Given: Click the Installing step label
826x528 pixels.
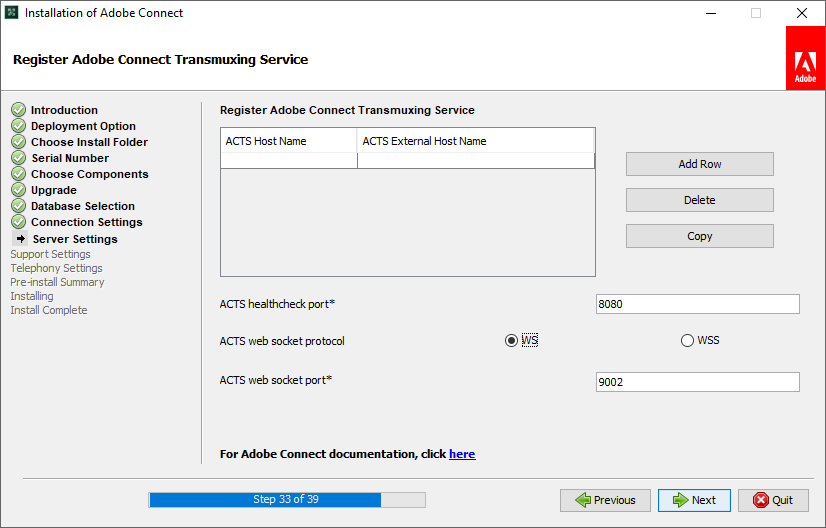Looking at the screenshot, I should [x=32, y=296].
